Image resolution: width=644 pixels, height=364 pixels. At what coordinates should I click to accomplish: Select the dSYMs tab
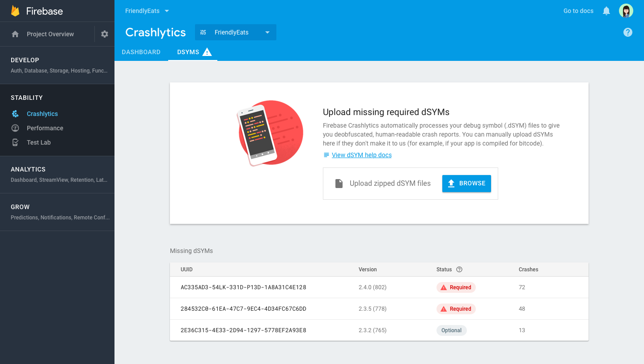point(188,52)
